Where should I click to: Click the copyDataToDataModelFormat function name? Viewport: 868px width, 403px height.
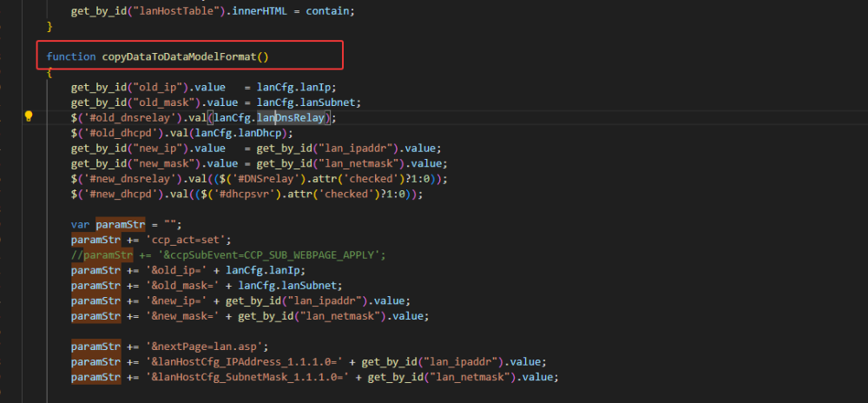click(185, 56)
